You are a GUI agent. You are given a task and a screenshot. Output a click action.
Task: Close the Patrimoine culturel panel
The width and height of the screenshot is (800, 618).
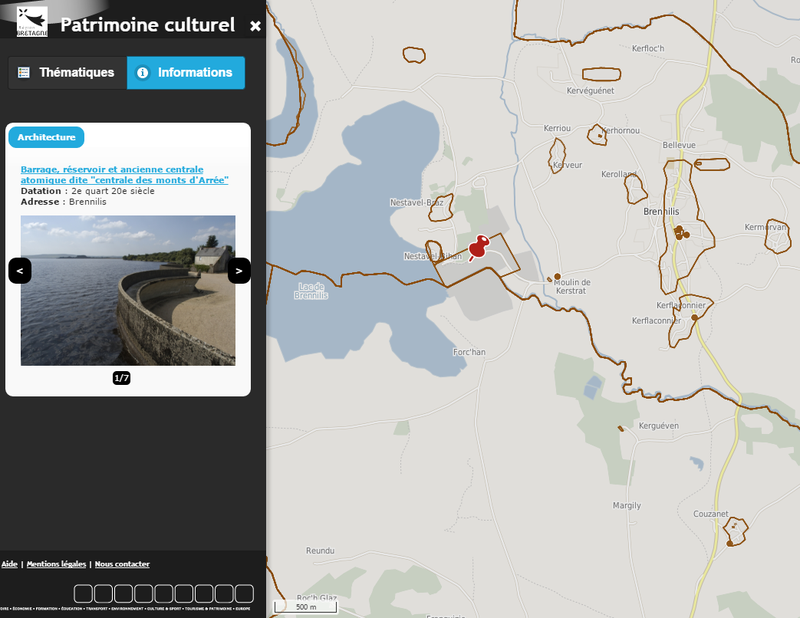(255, 26)
